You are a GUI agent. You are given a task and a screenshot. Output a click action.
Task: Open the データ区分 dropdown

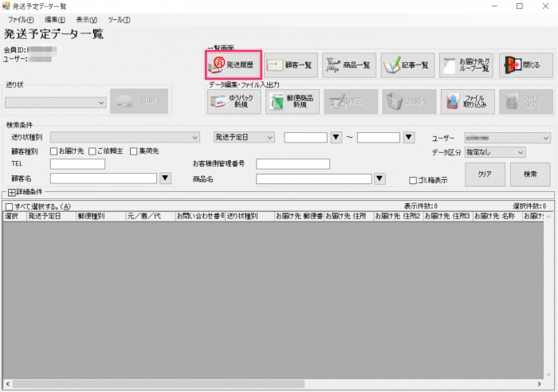(495, 152)
